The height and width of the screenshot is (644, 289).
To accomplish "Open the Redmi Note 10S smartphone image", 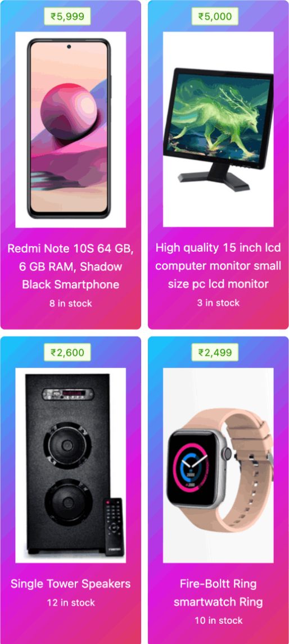I will tap(71, 129).
